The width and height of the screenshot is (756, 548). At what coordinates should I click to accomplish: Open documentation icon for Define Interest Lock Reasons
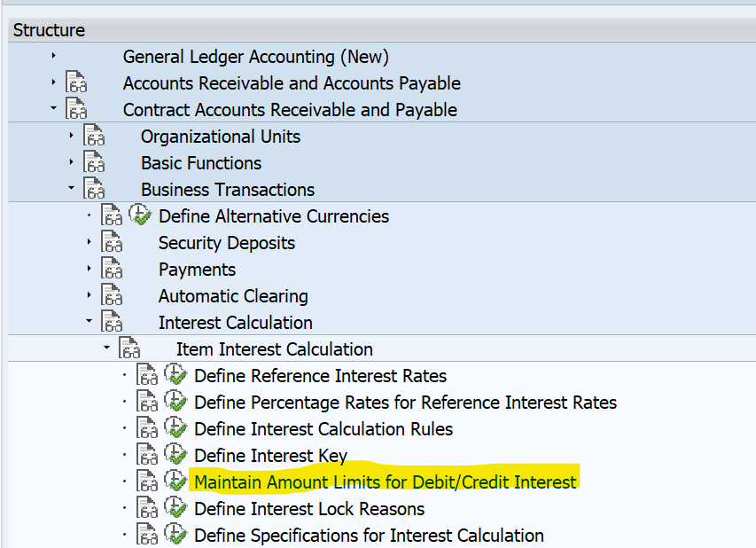(147, 506)
